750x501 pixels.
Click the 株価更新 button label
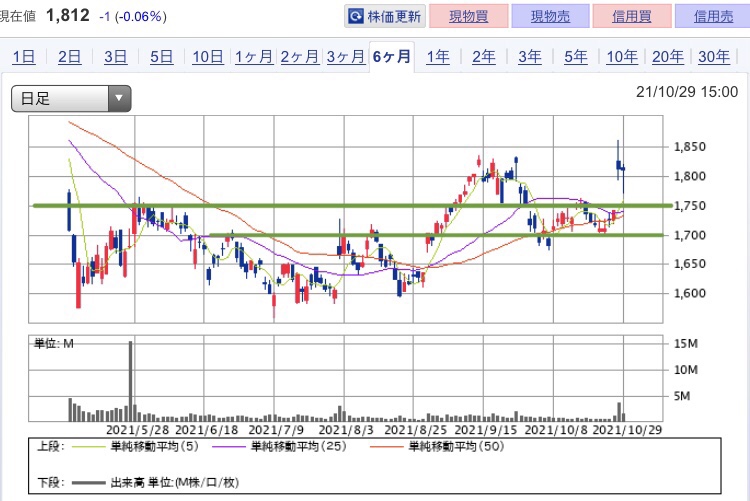394,17
